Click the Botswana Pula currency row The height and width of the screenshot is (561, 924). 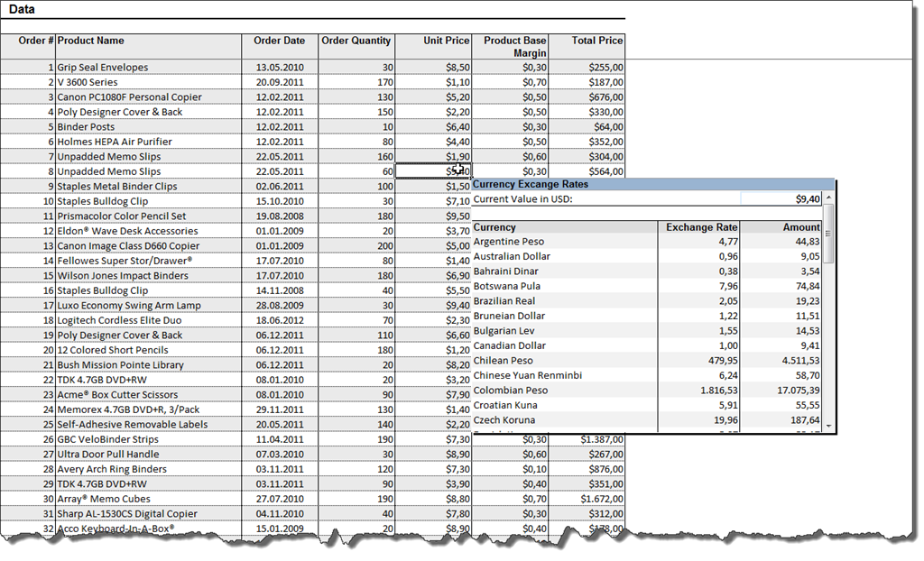pos(647,286)
